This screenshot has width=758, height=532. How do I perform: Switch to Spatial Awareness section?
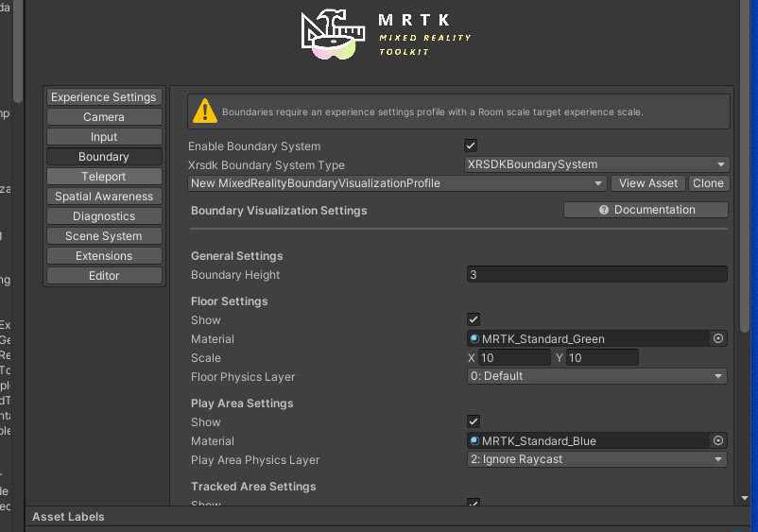click(104, 197)
